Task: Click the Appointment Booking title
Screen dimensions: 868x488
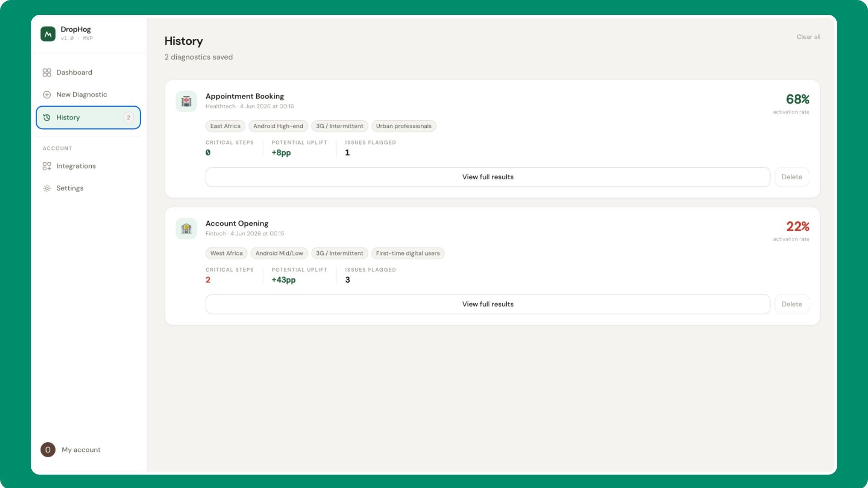Action: pos(245,96)
